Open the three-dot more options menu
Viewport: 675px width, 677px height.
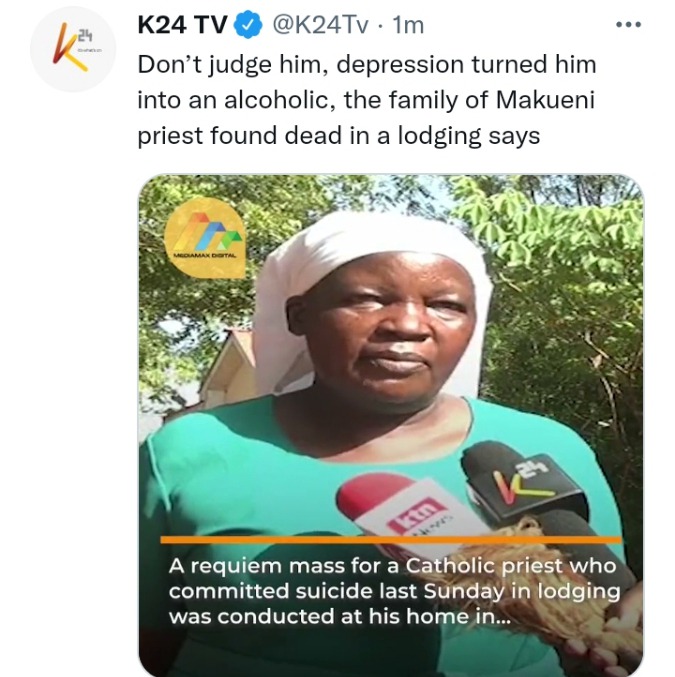point(628,25)
